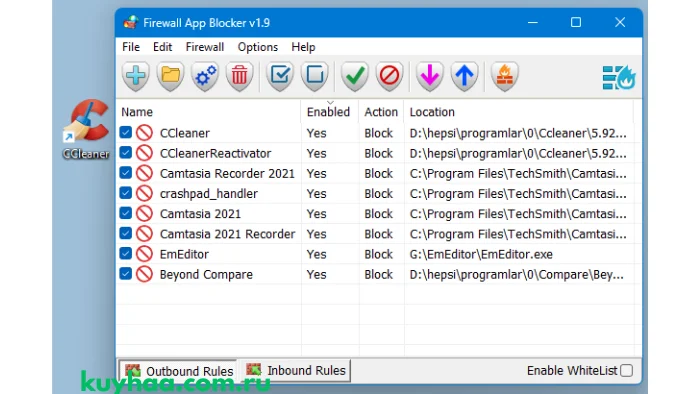Click the block icon beside Camtasia Recorder 2021
The width and height of the screenshot is (700, 394).
point(144,173)
